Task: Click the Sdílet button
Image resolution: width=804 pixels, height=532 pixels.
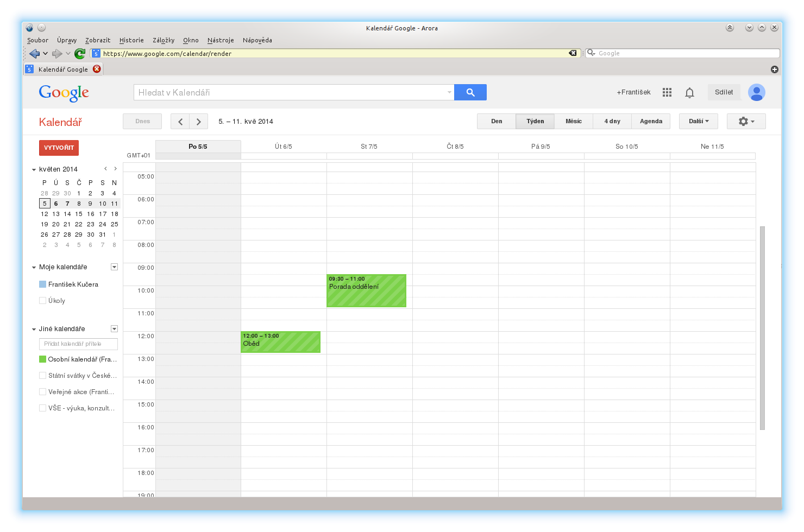Action: point(724,92)
